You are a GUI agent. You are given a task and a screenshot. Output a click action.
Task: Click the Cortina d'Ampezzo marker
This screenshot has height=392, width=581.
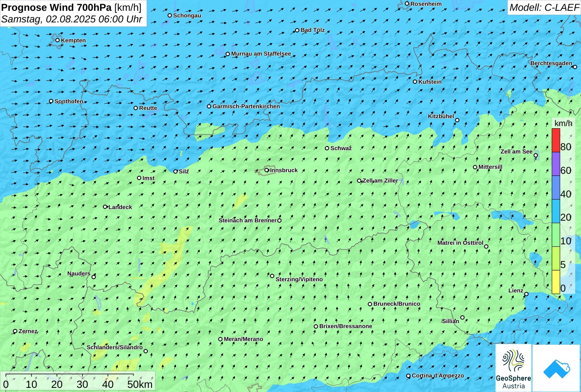(408, 376)
